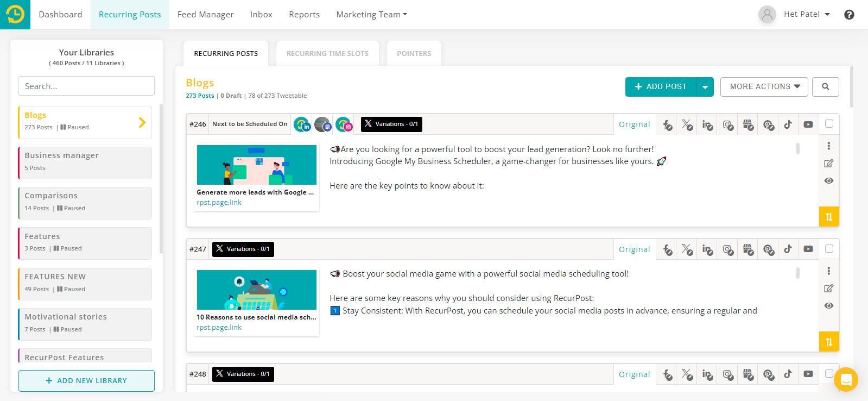Open Marketing Team dropdown menu
This screenshot has height=401, width=868.
pos(371,15)
